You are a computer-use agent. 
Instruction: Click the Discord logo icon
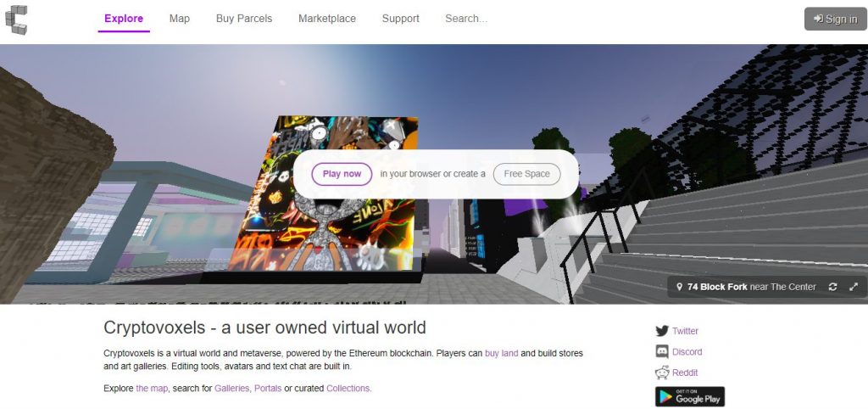[x=662, y=352]
